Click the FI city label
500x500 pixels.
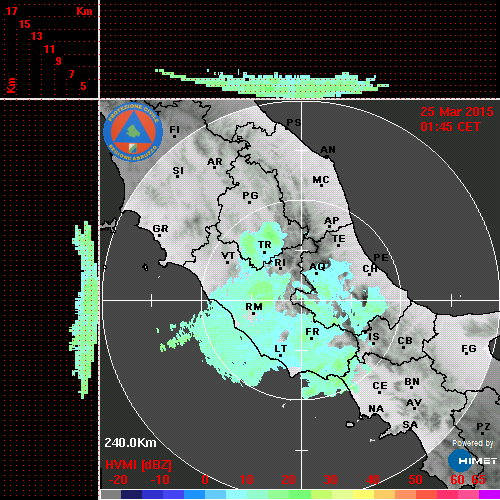click(x=174, y=129)
